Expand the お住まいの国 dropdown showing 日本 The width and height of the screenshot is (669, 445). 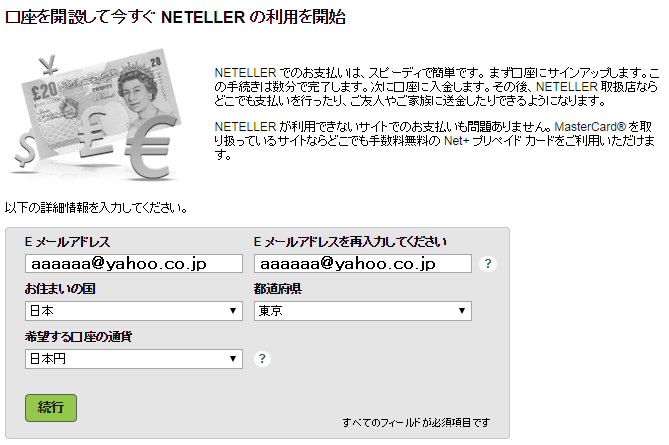(134, 311)
